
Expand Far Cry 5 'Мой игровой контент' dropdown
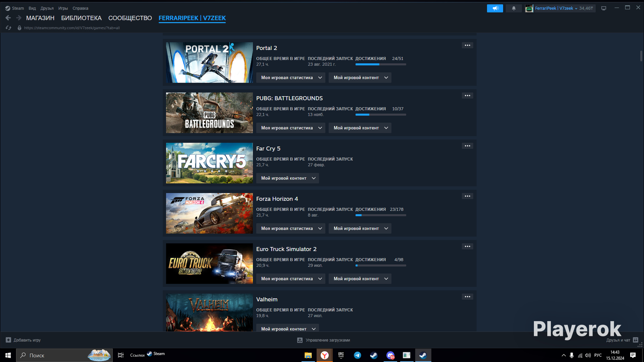pos(288,178)
